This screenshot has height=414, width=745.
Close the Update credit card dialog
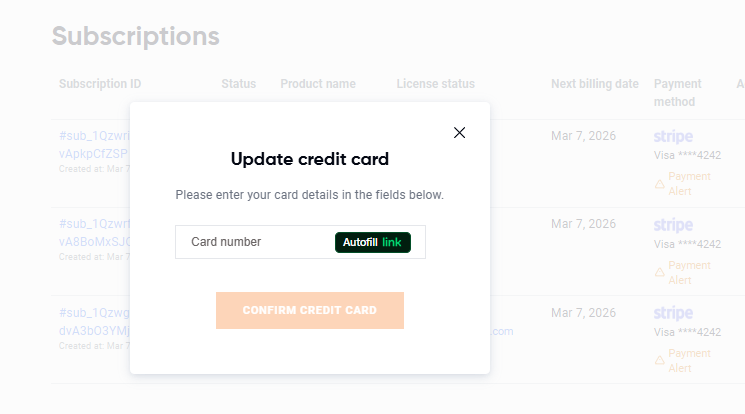pyautogui.click(x=459, y=133)
